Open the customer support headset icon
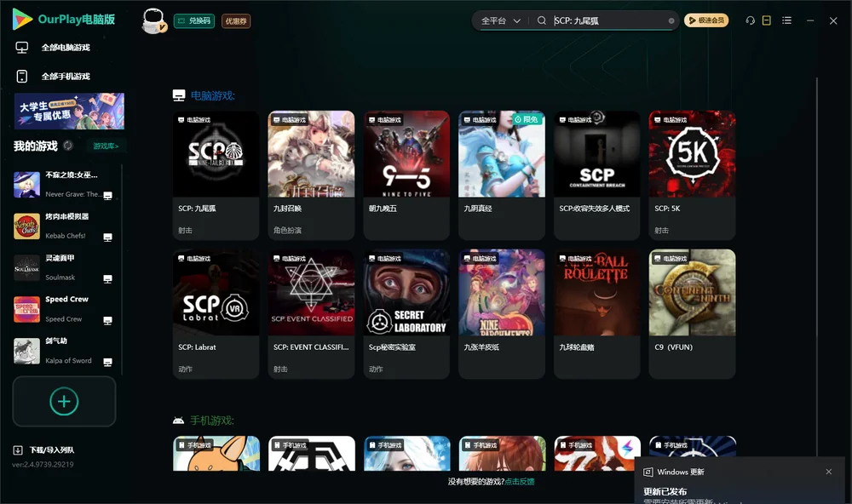Screen dimensions: 852x504 pyautogui.click(x=750, y=20)
